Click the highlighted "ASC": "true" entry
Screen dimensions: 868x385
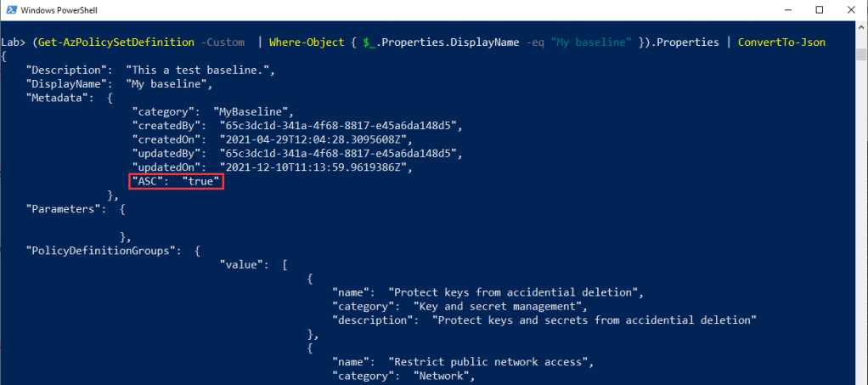(176, 181)
